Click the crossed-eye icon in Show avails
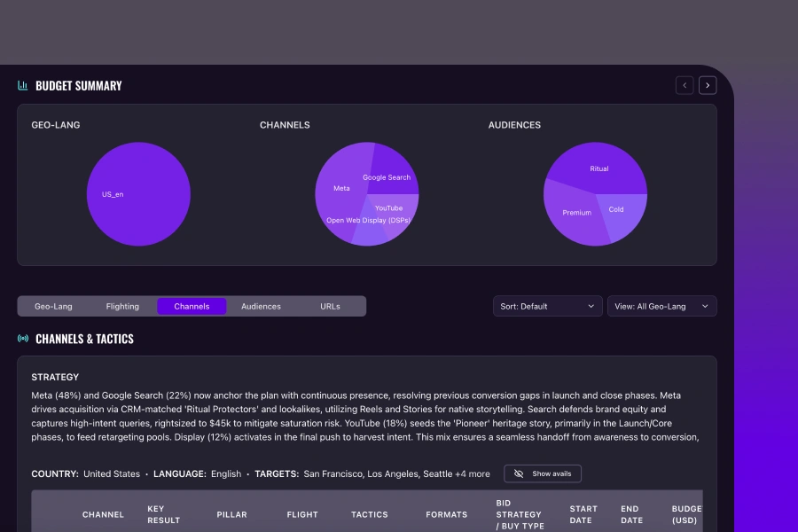Image resolution: width=798 pixels, height=532 pixels. 520,473
